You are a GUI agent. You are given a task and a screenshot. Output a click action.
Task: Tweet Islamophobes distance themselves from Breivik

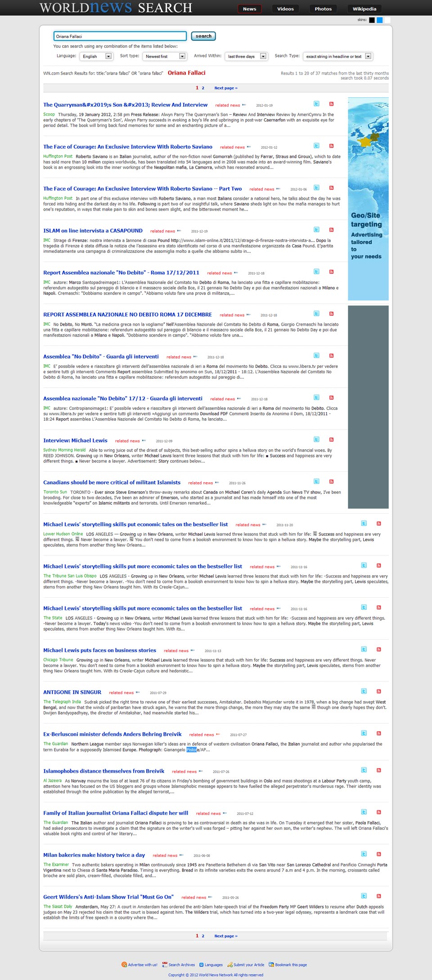point(364,770)
